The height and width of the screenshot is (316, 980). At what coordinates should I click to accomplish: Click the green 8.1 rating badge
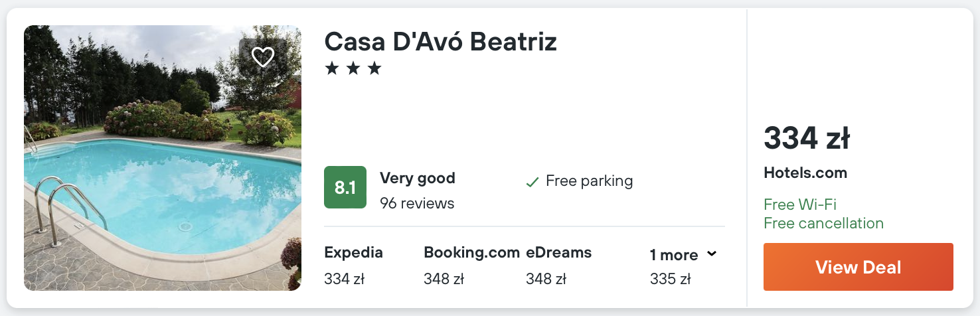[x=345, y=187]
